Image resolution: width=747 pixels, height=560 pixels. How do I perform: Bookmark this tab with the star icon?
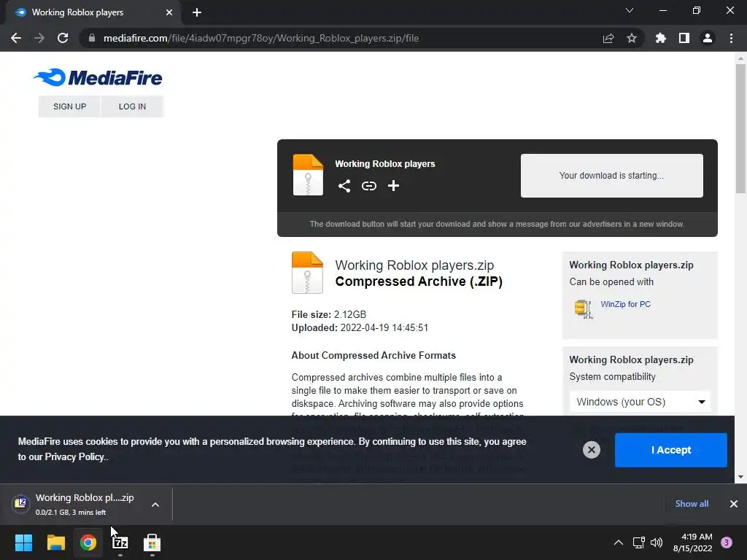point(632,38)
